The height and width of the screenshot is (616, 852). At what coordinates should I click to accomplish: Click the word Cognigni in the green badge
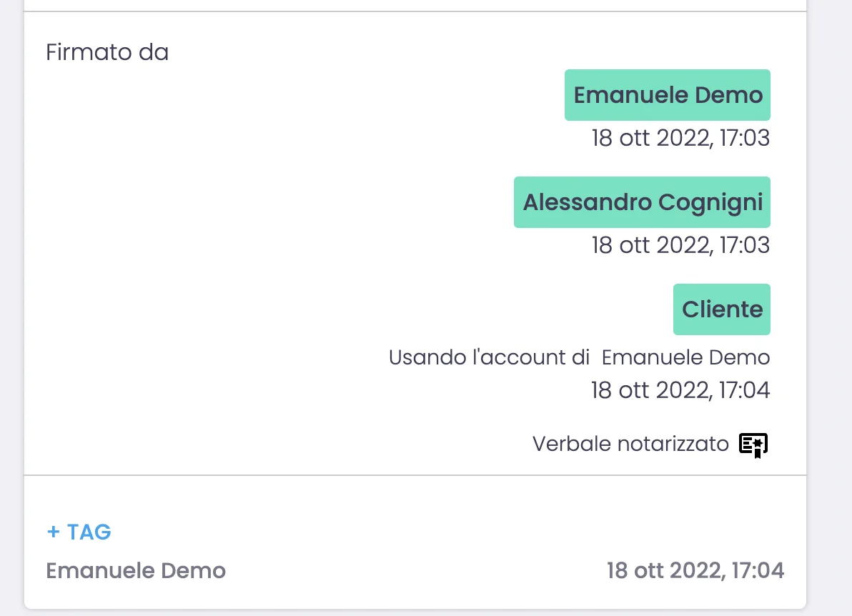tap(710, 202)
